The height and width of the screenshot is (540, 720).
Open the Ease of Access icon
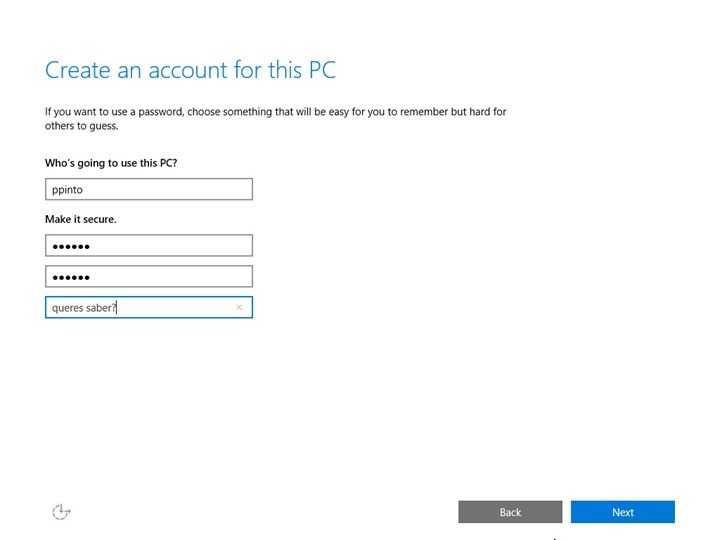point(61,512)
